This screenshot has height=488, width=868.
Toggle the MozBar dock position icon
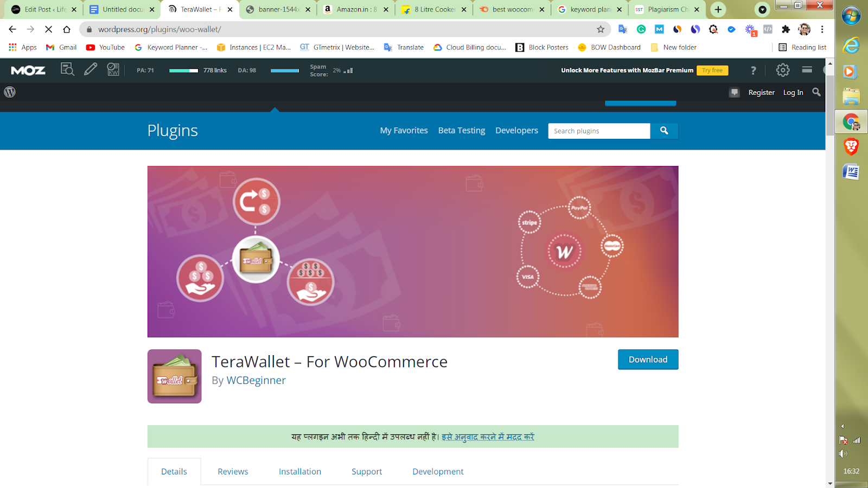(x=807, y=70)
